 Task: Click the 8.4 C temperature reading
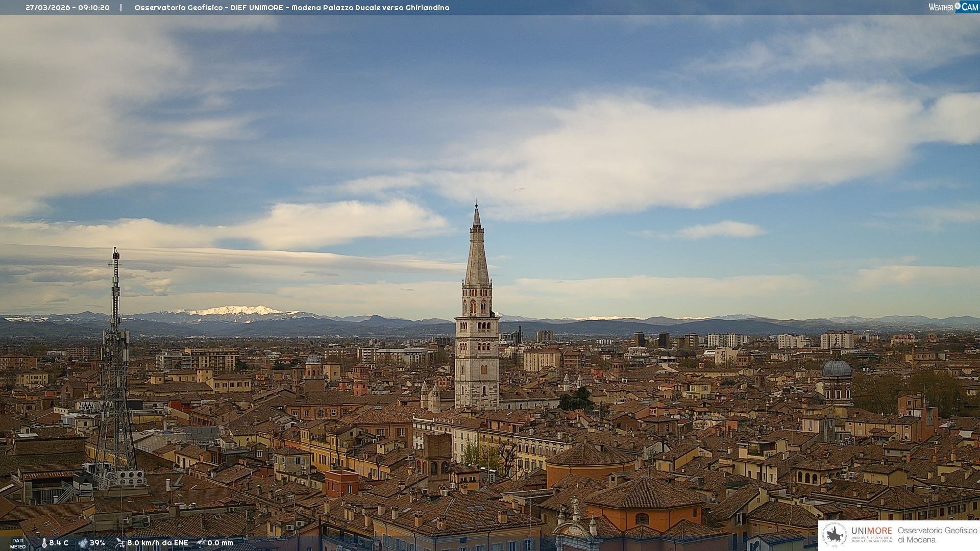(59, 543)
